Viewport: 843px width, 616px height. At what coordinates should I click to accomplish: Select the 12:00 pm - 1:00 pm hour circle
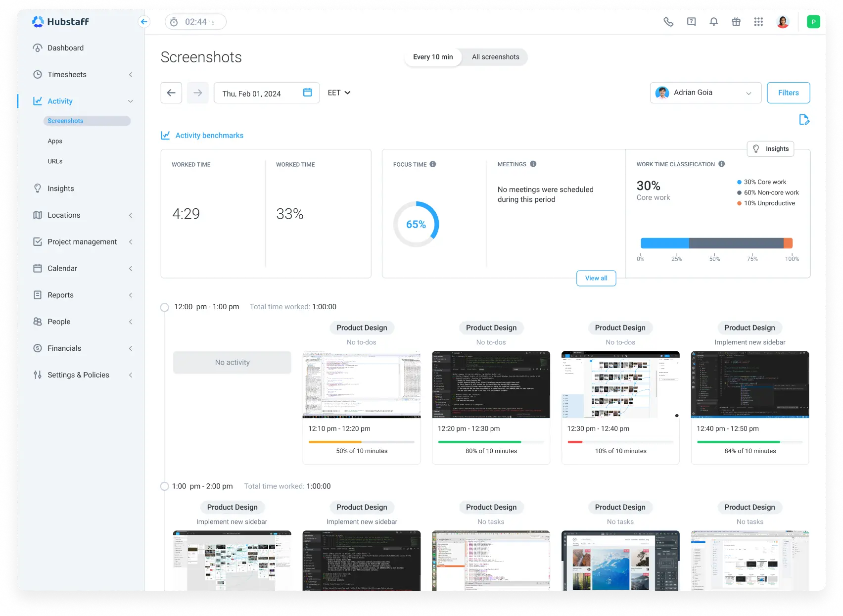tap(165, 307)
